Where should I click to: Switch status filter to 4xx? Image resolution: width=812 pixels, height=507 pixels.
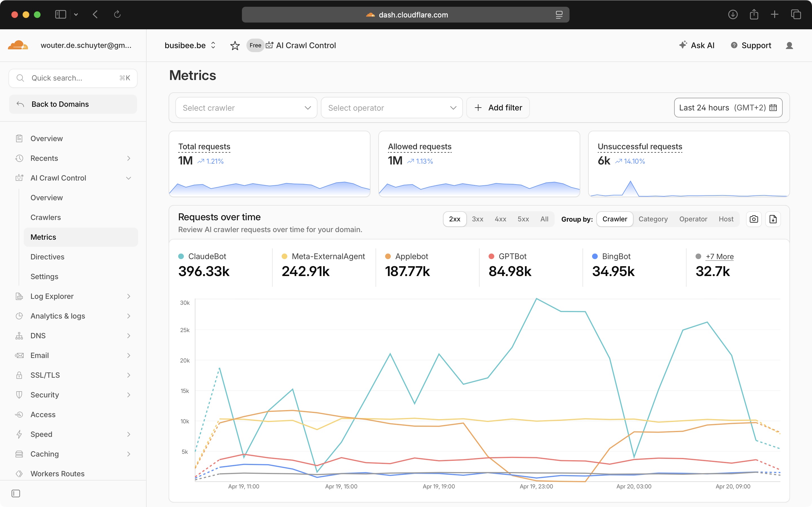(500, 219)
